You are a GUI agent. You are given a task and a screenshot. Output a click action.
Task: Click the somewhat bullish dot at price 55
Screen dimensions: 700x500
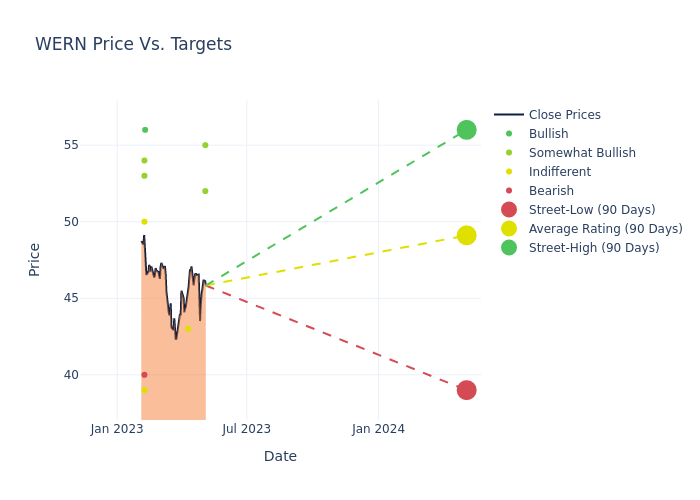pyautogui.click(x=205, y=145)
